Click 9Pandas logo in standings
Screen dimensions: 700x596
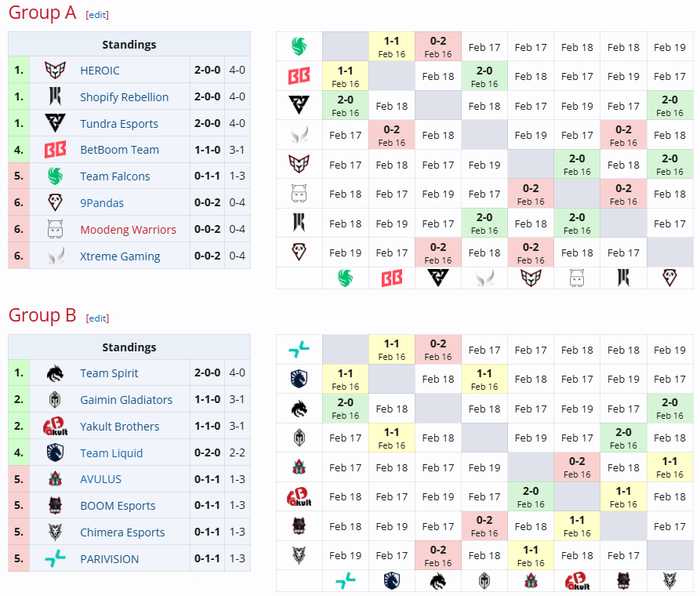pos(56,202)
